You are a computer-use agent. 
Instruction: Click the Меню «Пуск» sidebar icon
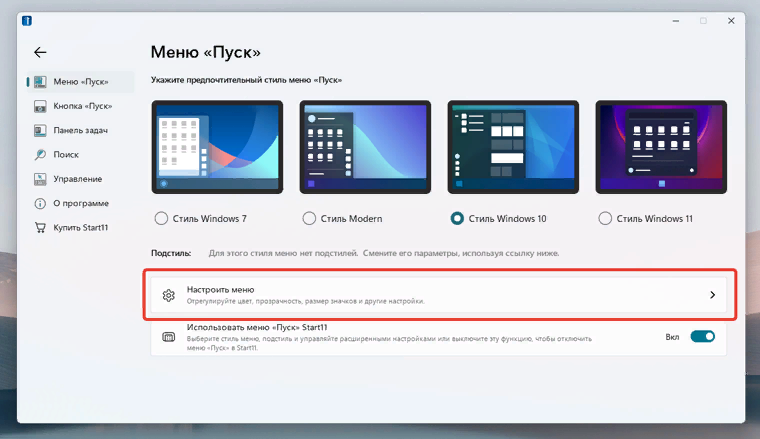(40, 82)
